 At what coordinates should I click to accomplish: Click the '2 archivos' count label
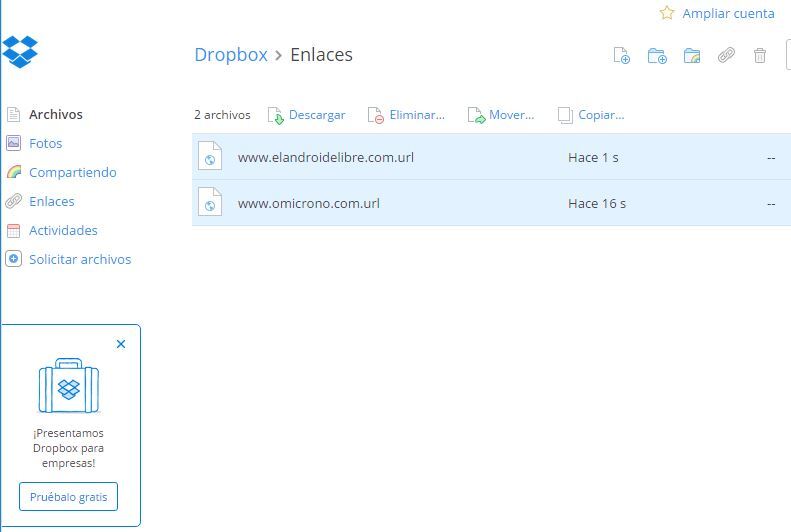222,115
